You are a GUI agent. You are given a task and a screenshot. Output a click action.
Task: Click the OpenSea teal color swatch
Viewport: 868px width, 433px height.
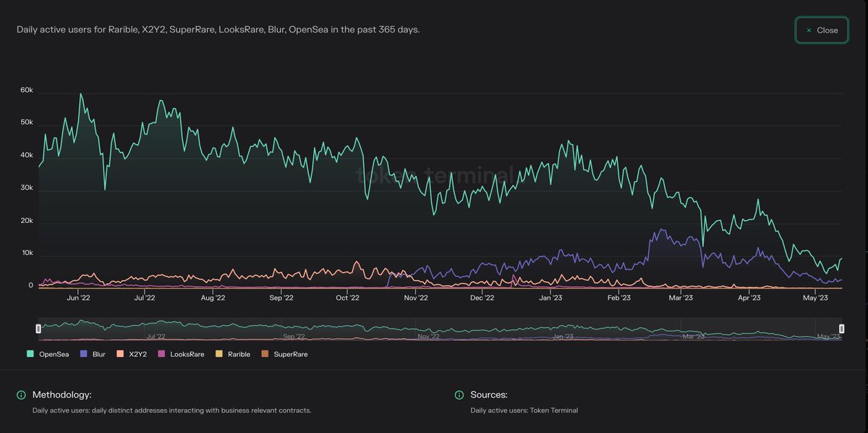coord(30,354)
